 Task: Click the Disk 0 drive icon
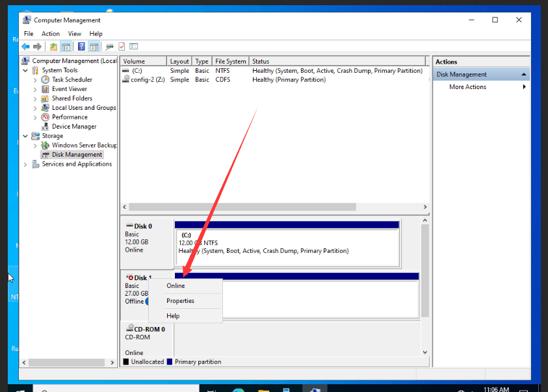[x=129, y=226]
